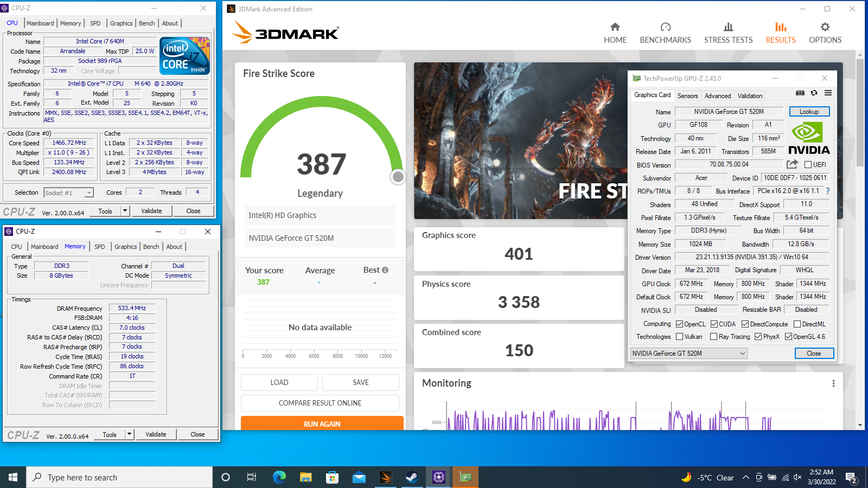
Task: Click the NVIDIA logo in GPU-Z
Action: (809, 138)
